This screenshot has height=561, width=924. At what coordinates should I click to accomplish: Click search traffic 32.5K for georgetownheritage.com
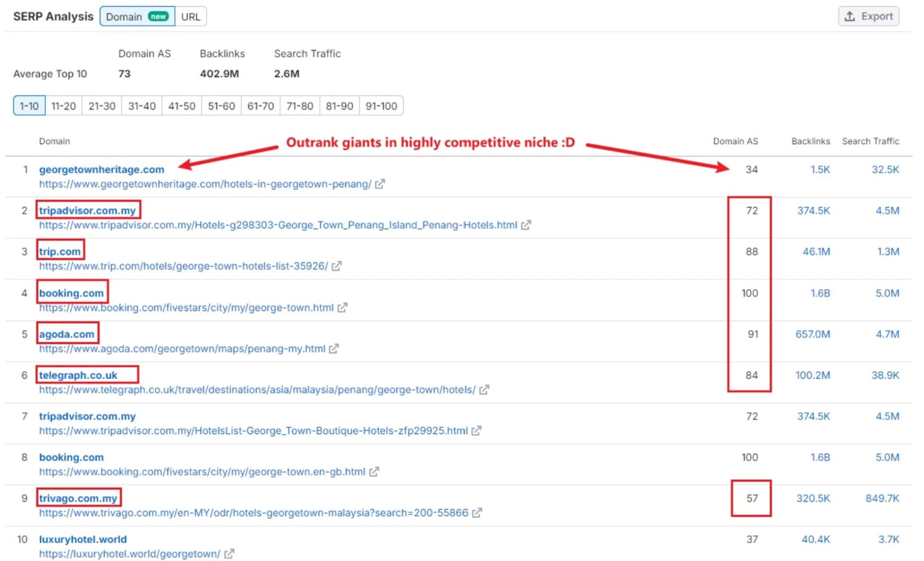click(885, 169)
